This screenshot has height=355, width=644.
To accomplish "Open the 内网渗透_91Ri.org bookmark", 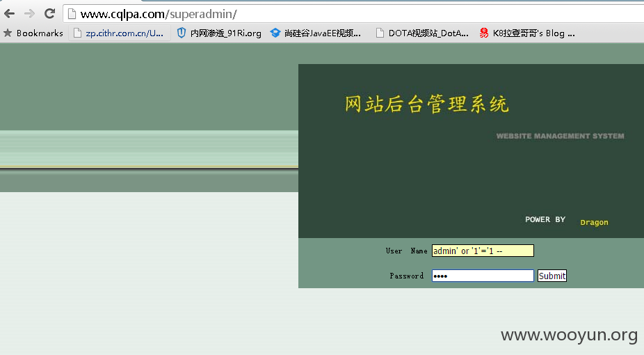I will [x=219, y=33].
